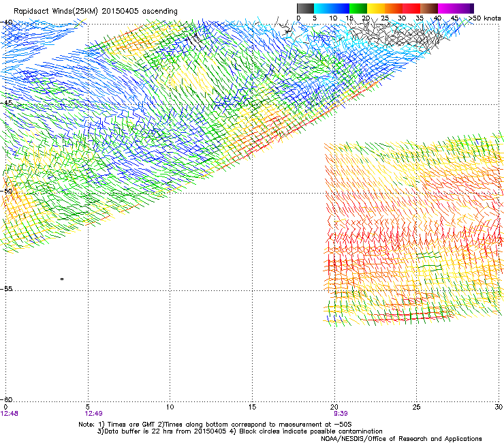The width and height of the screenshot is (504, 443).
Task: Click the longitude 15 axis label
Action: pyautogui.click(x=252, y=408)
